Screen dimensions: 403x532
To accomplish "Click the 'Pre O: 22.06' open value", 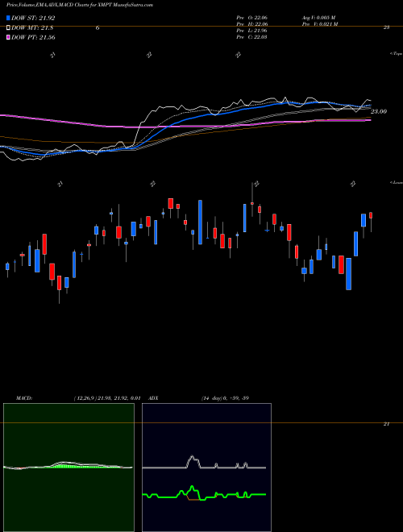I will (x=252, y=17).
